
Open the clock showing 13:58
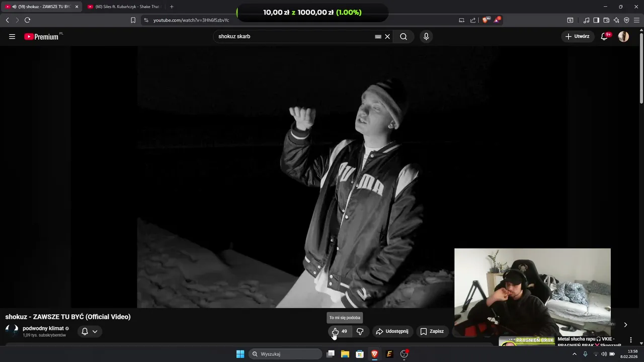click(x=629, y=354)
